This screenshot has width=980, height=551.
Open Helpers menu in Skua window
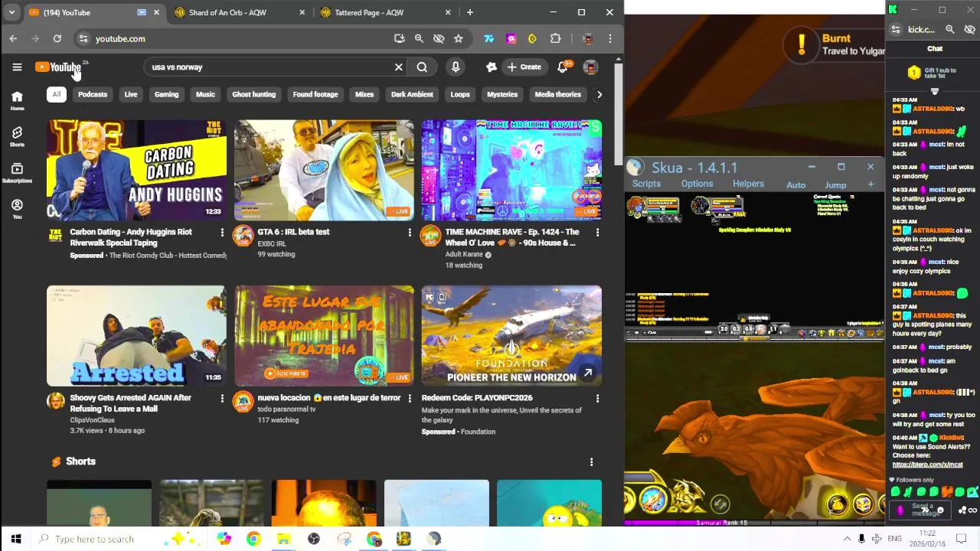tap(748, 184)
